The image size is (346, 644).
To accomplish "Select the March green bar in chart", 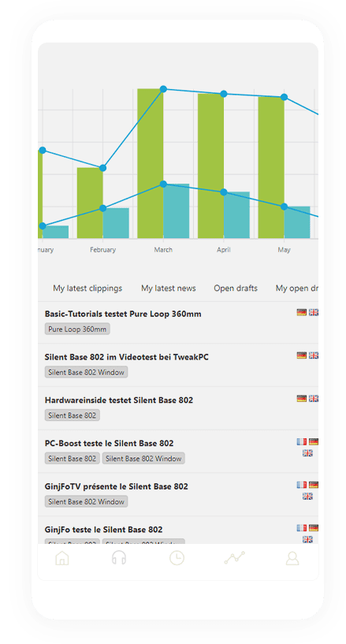I will point(151,163).
